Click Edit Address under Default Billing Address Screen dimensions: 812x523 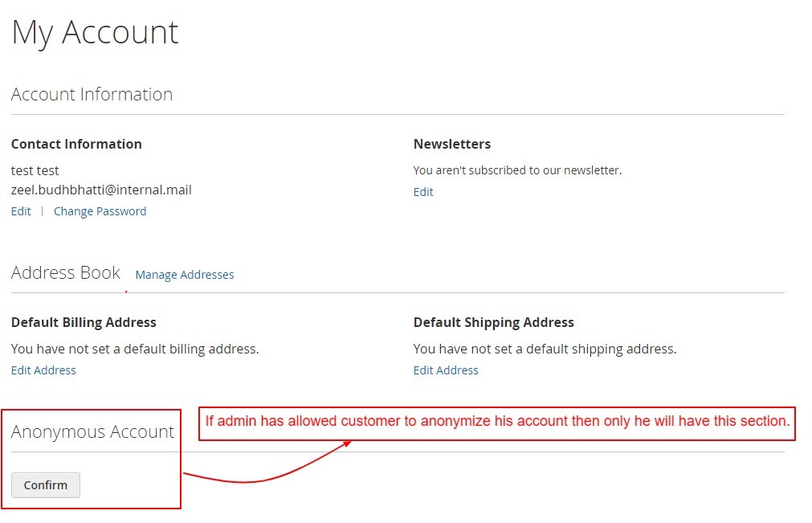pos(43,370)
